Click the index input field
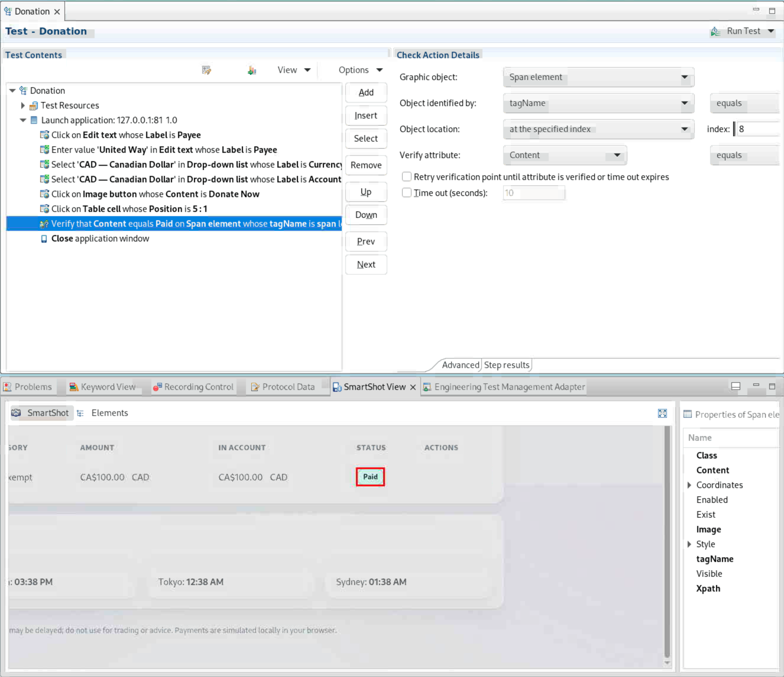Screen dimensions: 784x677 click(x=757, y=129)
